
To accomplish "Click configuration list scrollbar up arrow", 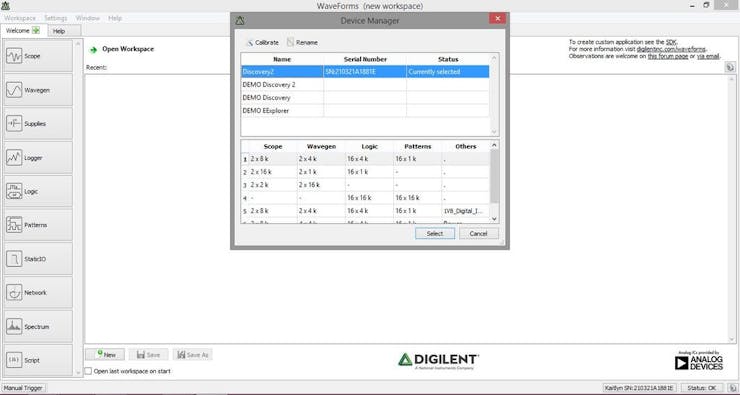I will (x=494, y=145).
